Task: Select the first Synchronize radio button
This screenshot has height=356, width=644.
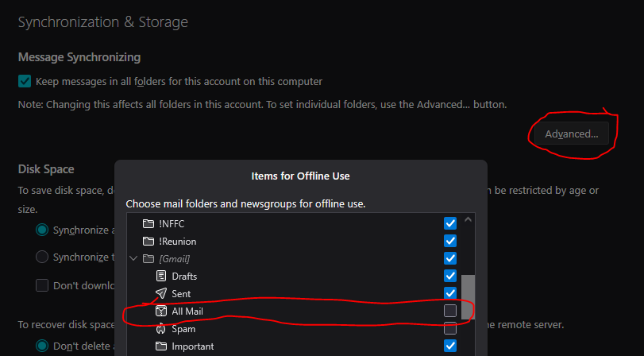Action: pyautogui.click(x=42, y=230)
